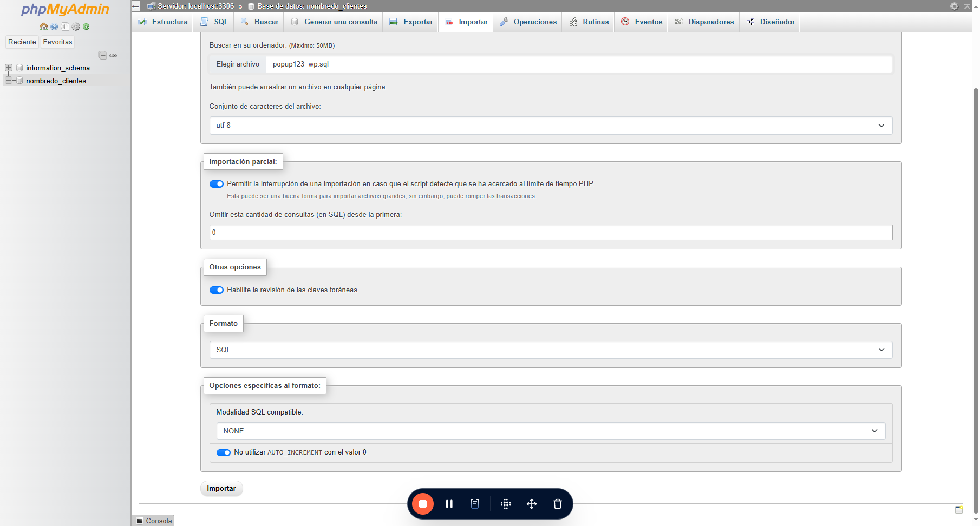Viewport: 980px width, 526px height.
Task: Click the information_schema database icon
Action: click(19, 68)
